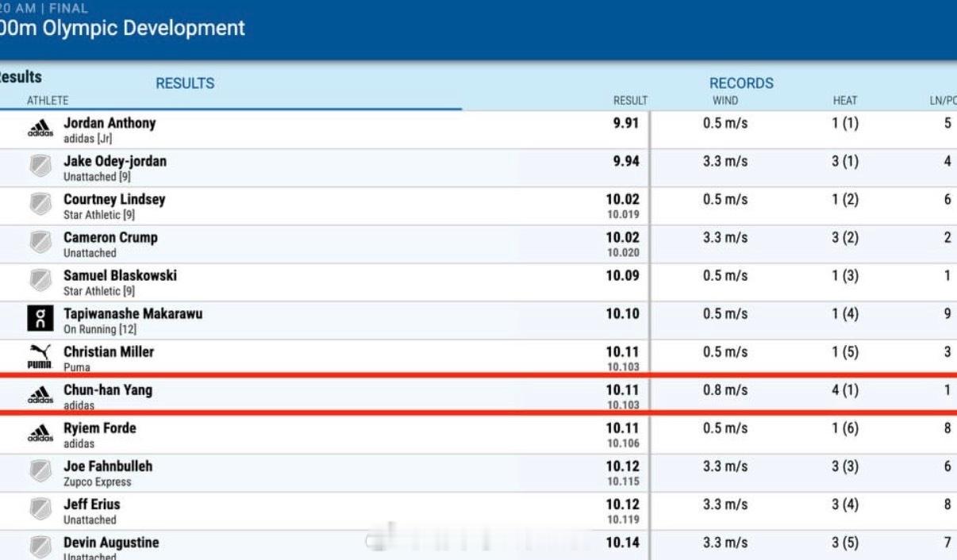Switch to the RECORDS tab
This screenshot has width=957, height=560.
click(x=741, y=83)
